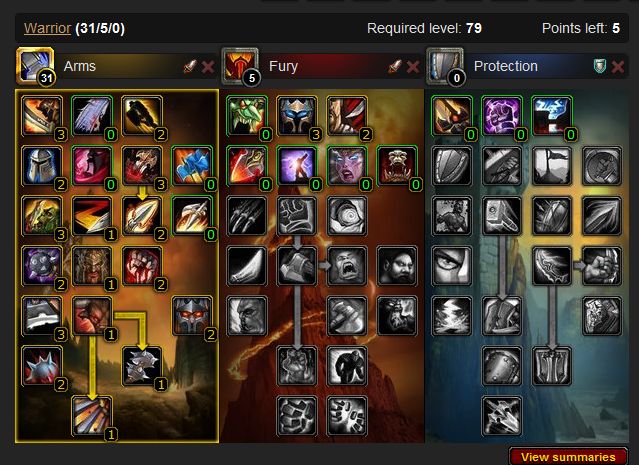Open View summaries button

(x=568, y=457)
